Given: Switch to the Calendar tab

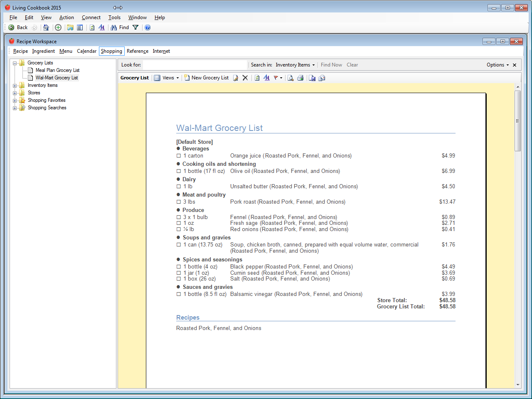Looking at the screenshot, I should click(x=86, y=51).
